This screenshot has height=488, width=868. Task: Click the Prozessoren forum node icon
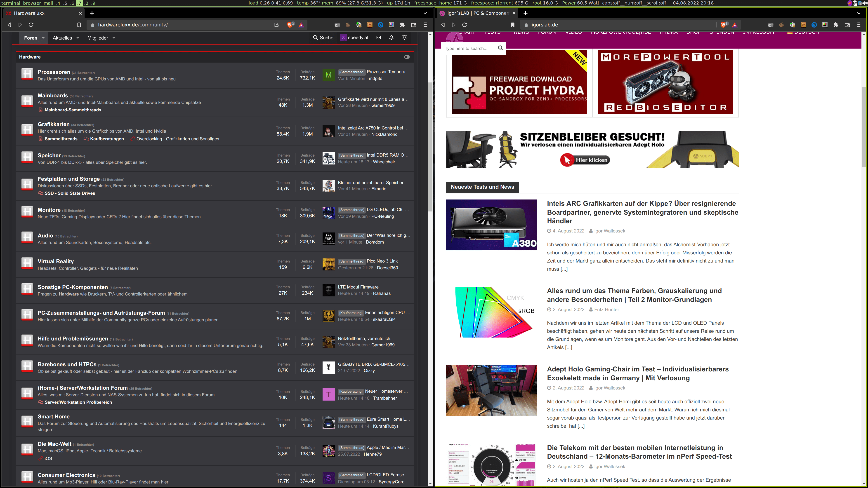27,74
